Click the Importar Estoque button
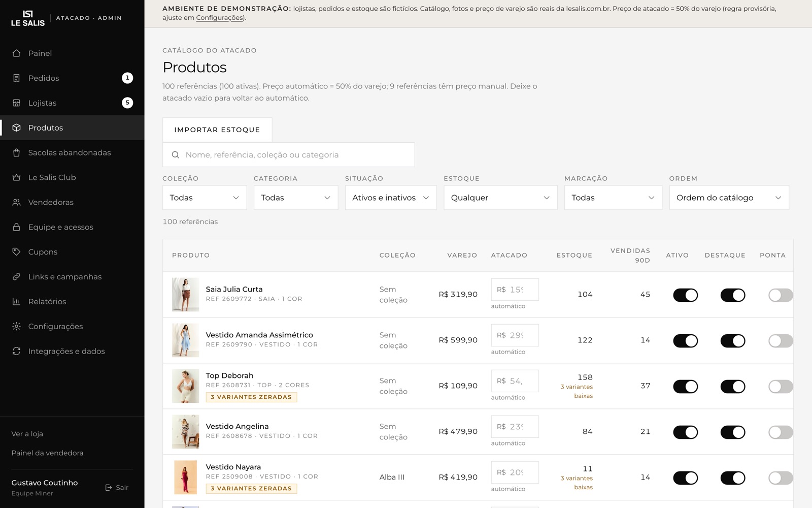Screen dimensions: 812x508 pos(217,130)
